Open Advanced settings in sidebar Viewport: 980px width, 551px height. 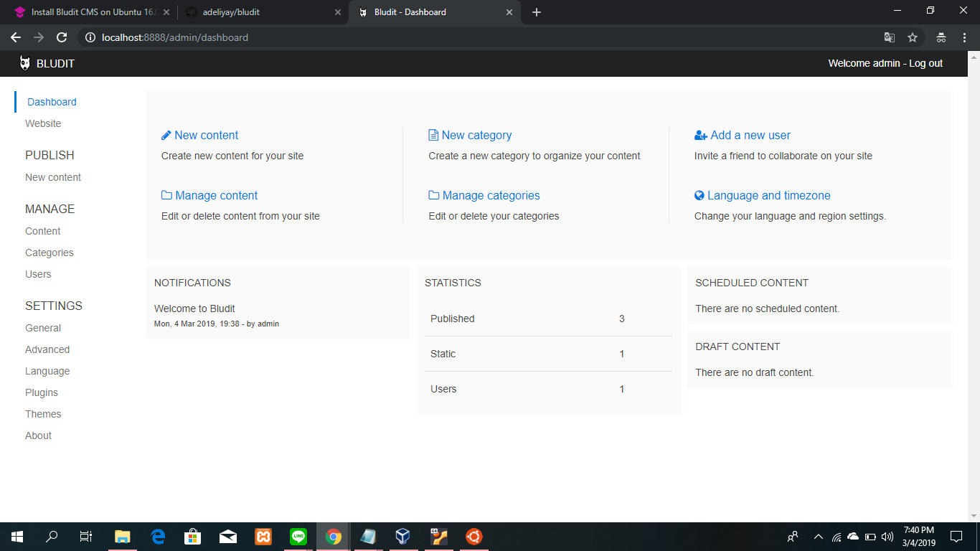pos(47,349)
